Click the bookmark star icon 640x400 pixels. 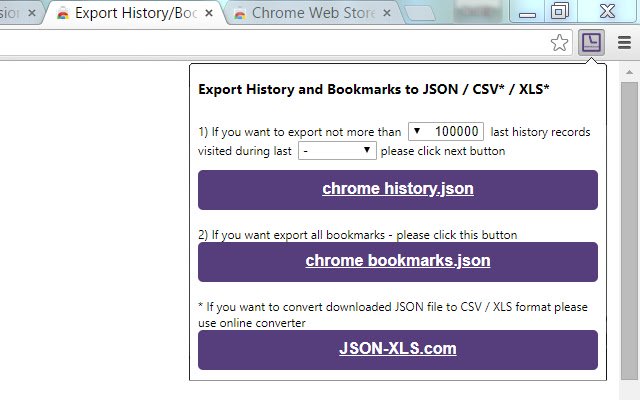(x=559, y=42)
